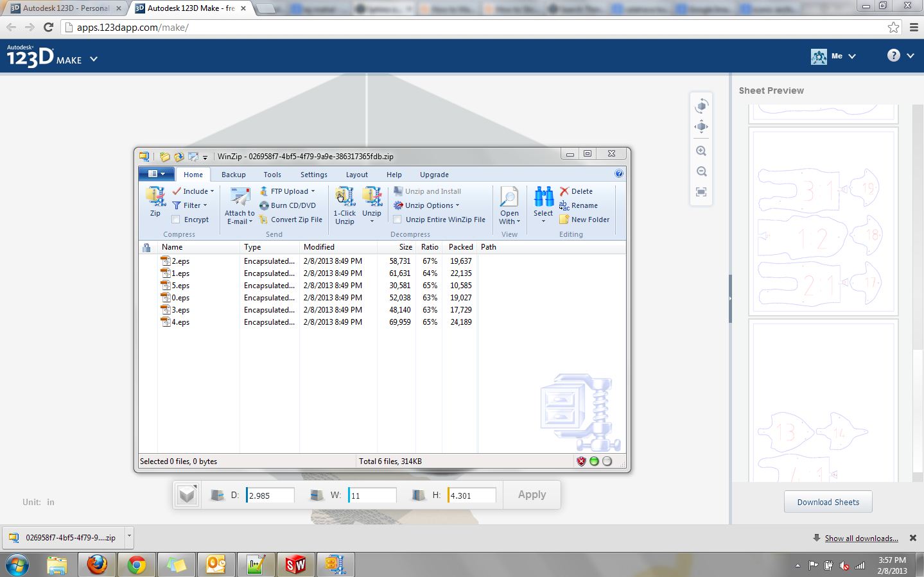The image size is (924, 577).
Task: Click New Folder in Editing group
Action: pyautogui.click(x=584, y=220)
